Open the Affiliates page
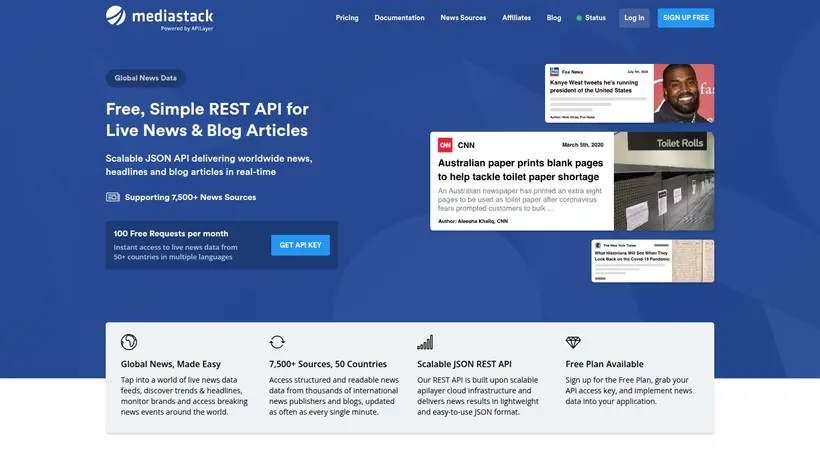The width and height of the screenshot is (820, 461). 516,18
